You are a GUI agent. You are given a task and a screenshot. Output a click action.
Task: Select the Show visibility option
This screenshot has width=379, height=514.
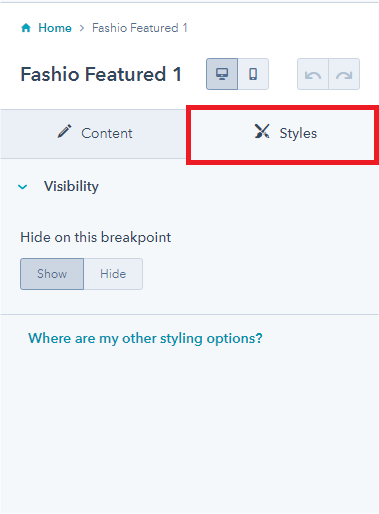click(x=52, y=274)
